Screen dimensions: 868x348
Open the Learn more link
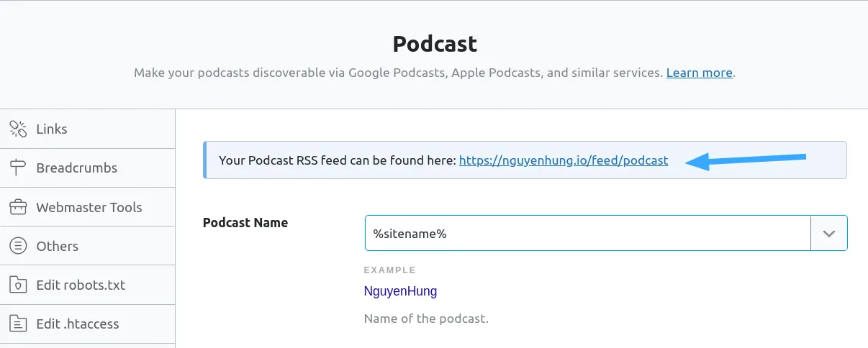[699, 73]
